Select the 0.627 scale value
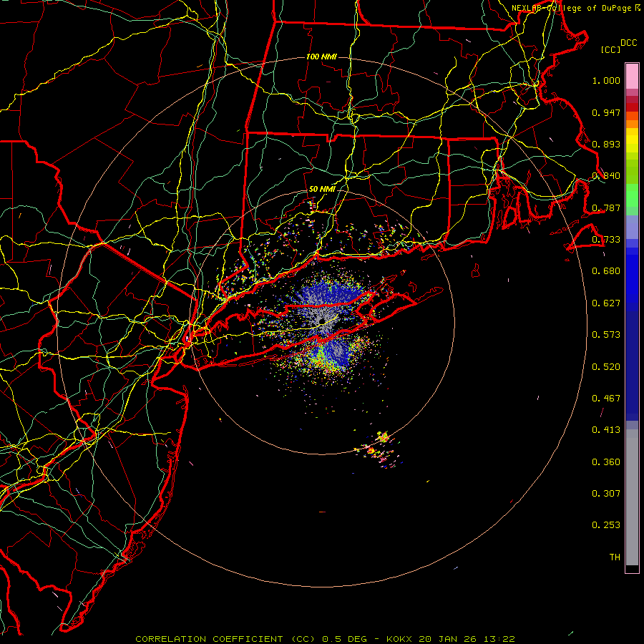This screenshot has height=644, width=644. pos(606,303)
